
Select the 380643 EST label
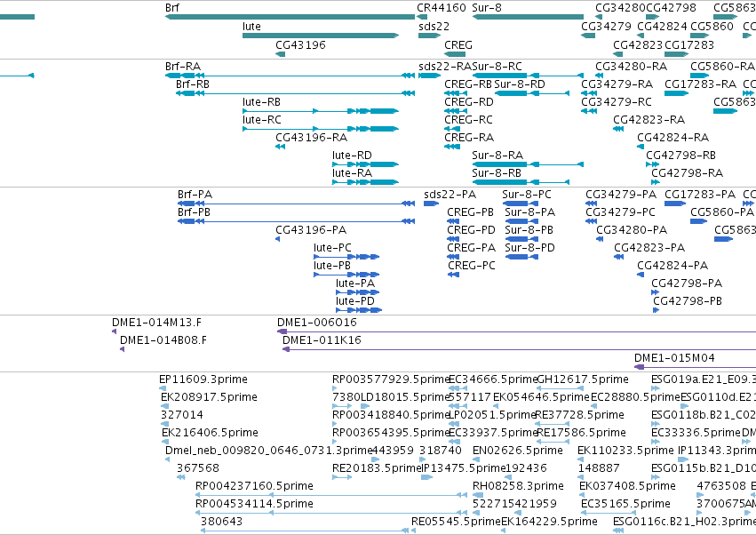click(221, 522)
